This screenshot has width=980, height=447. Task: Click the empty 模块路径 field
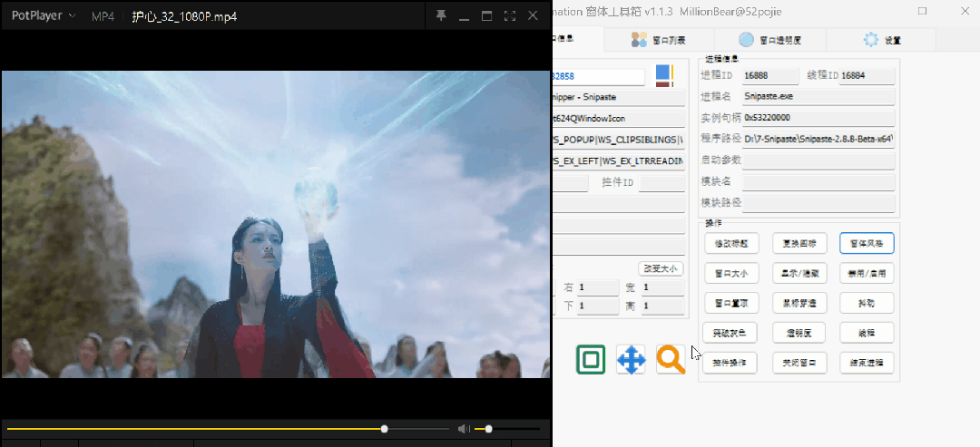(x=818, y=203)
